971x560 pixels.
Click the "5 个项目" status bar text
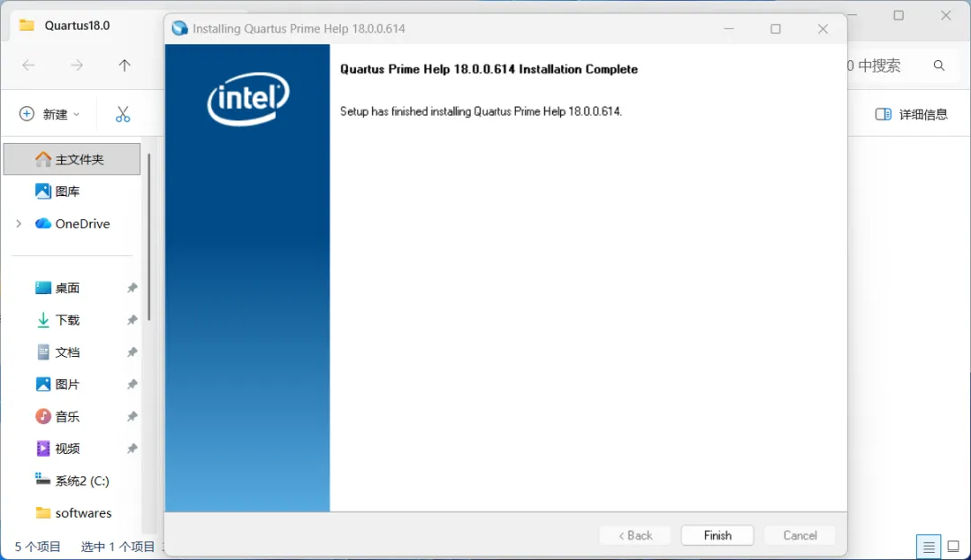(x=38, y=547)
